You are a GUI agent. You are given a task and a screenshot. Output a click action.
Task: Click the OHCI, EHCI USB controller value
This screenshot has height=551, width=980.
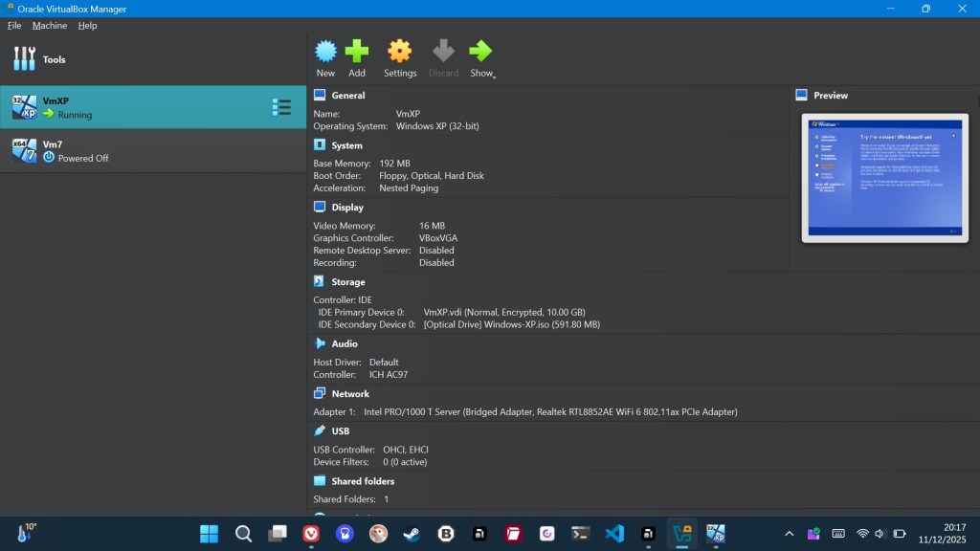pyautogui.click(x=406, y=450)
